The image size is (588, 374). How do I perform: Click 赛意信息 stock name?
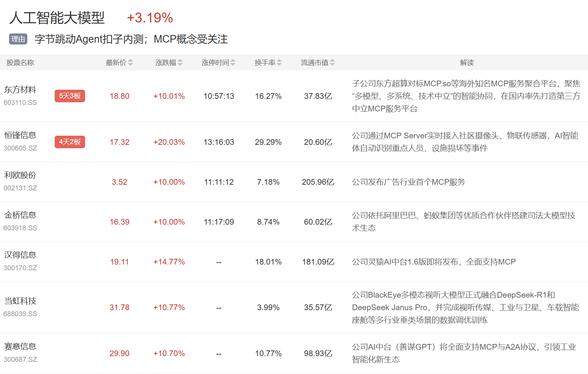pos(20,347)
